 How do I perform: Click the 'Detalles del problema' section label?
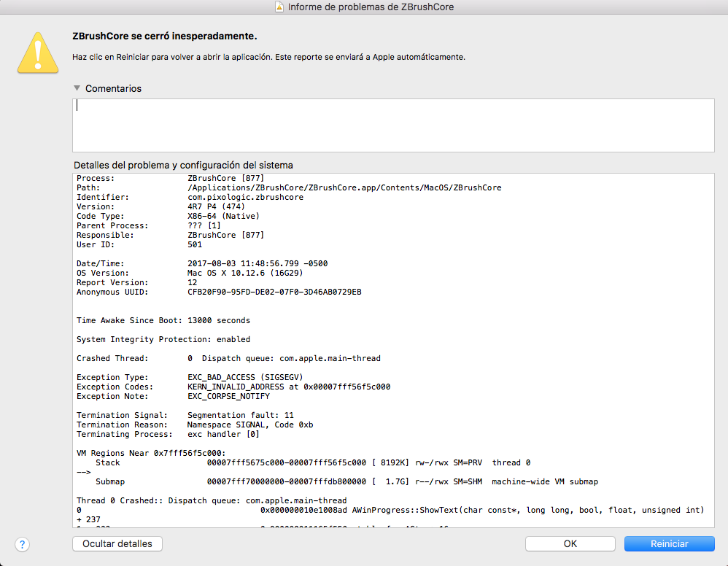point(183,166)
